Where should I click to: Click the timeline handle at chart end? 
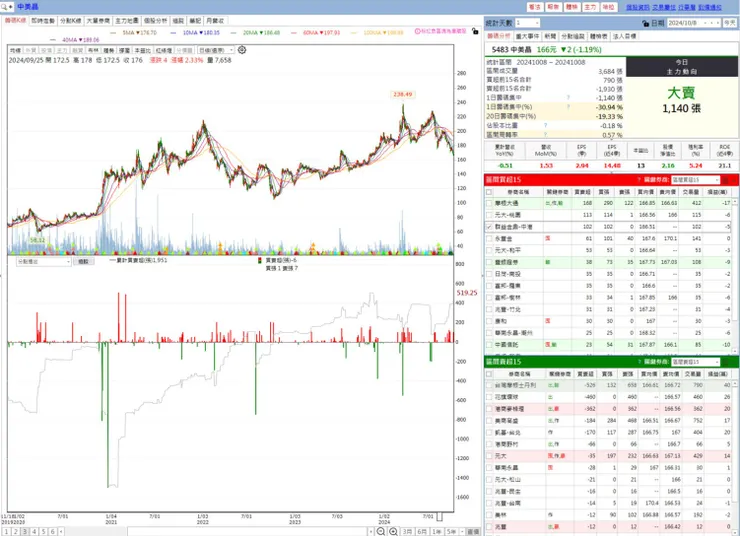(439, 516)
